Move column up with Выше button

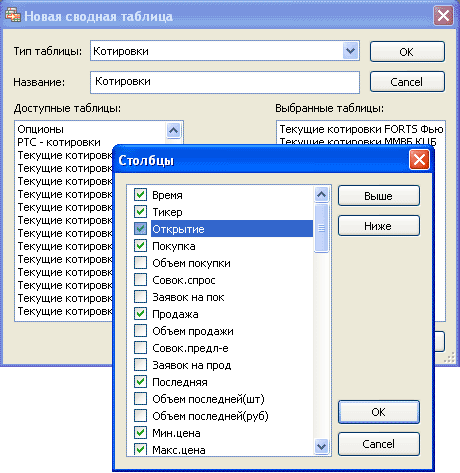coord(379,196)
